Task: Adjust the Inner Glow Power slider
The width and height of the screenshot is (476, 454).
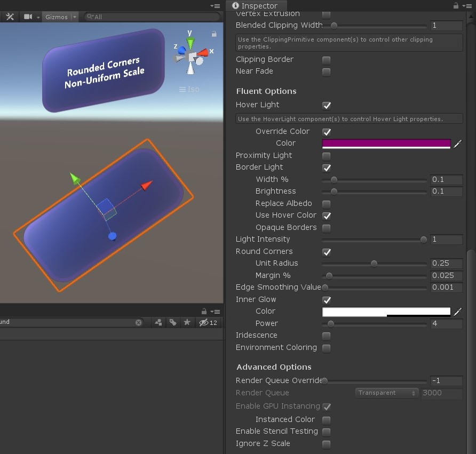Action: click(374, 324)
